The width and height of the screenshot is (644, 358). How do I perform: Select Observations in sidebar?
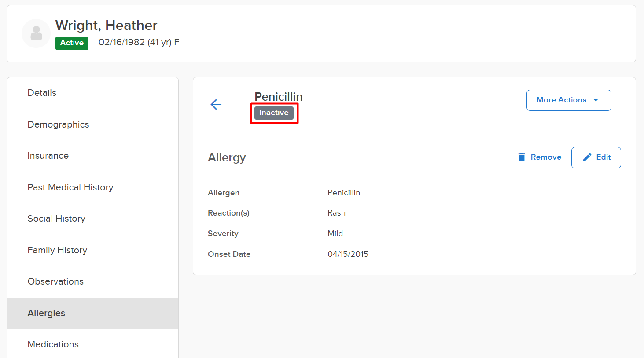click(55, 281)
